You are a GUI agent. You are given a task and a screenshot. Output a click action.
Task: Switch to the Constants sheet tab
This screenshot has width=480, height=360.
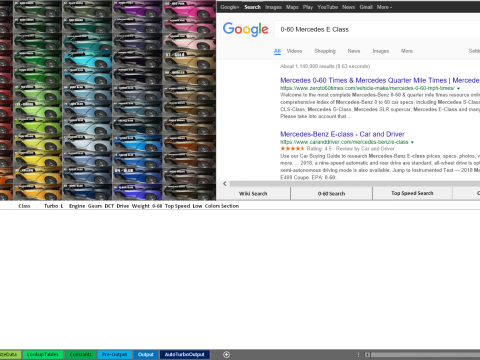[81, 354]
